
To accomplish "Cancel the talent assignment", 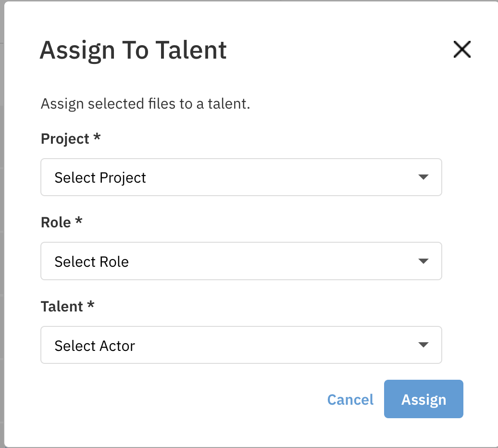I will click(x=350, y=399).
